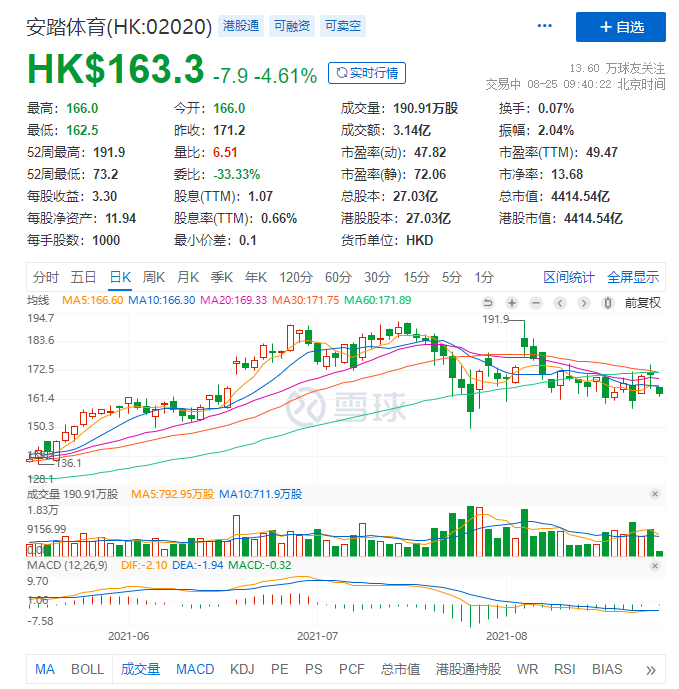Click the 13.60 万球友关注 follower count
The height and width of the screenshot is (689, 679).
click(x=617, y=68)
